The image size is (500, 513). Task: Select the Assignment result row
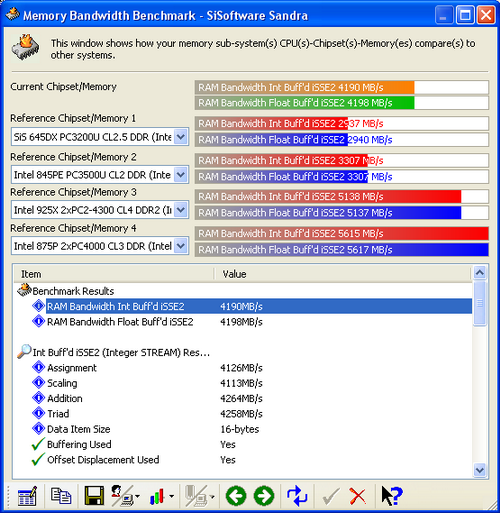(x=243, y=368)
